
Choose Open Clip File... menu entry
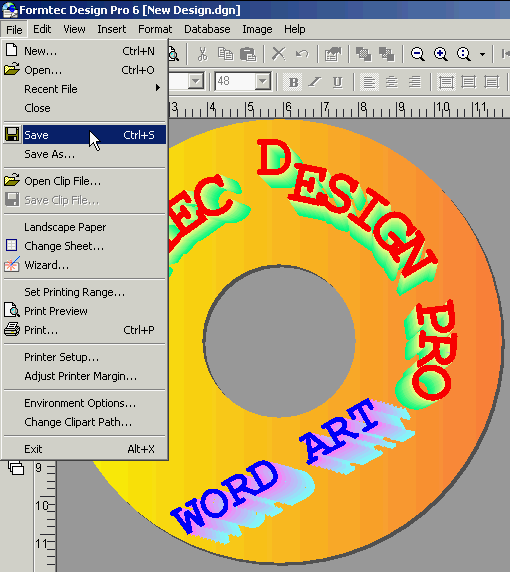click(x=85, y=181)
